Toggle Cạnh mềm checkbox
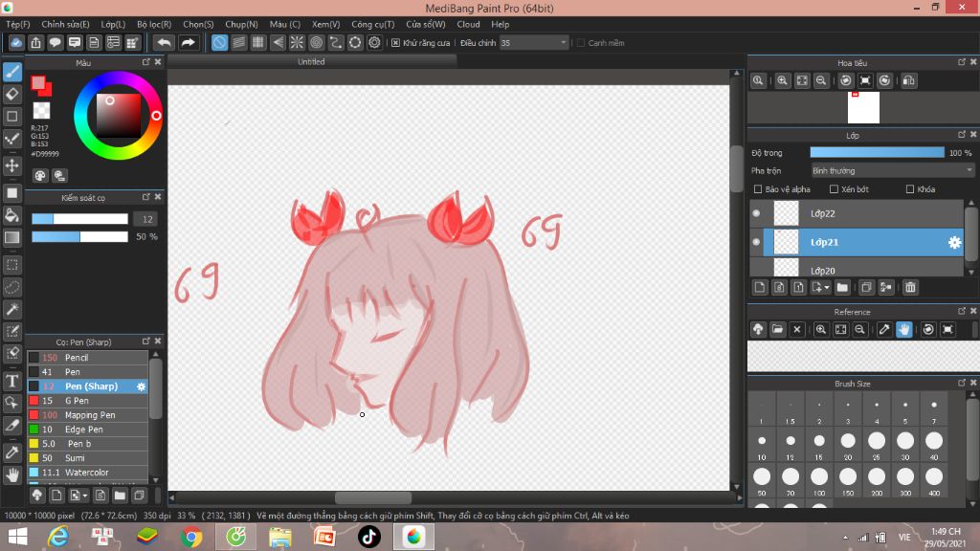Screen dimensions: 980x551 point(581,42)
